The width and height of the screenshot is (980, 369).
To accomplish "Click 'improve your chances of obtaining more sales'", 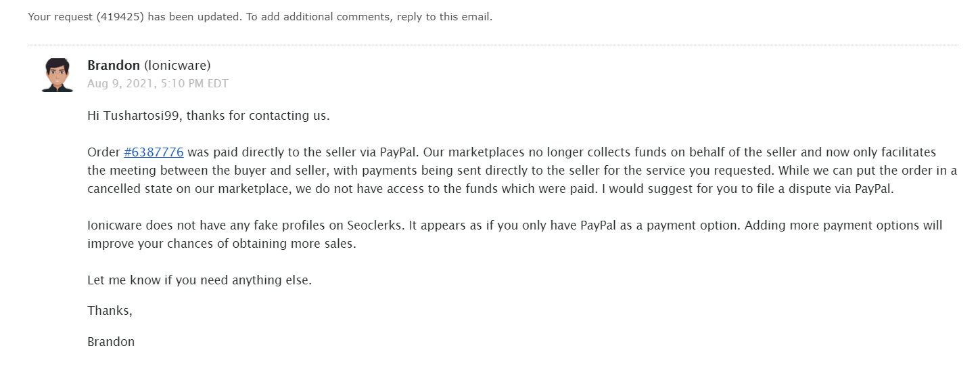I will pyautogui.click(x=221, y=244).
